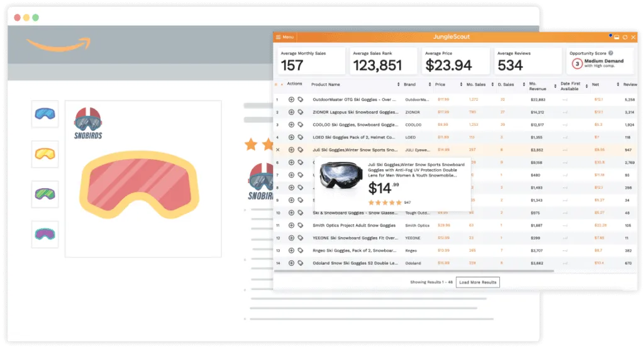Open the Odoland Snow Ski Goggles listing
Viewport: 644px width, 348px height.
(355, 263)
